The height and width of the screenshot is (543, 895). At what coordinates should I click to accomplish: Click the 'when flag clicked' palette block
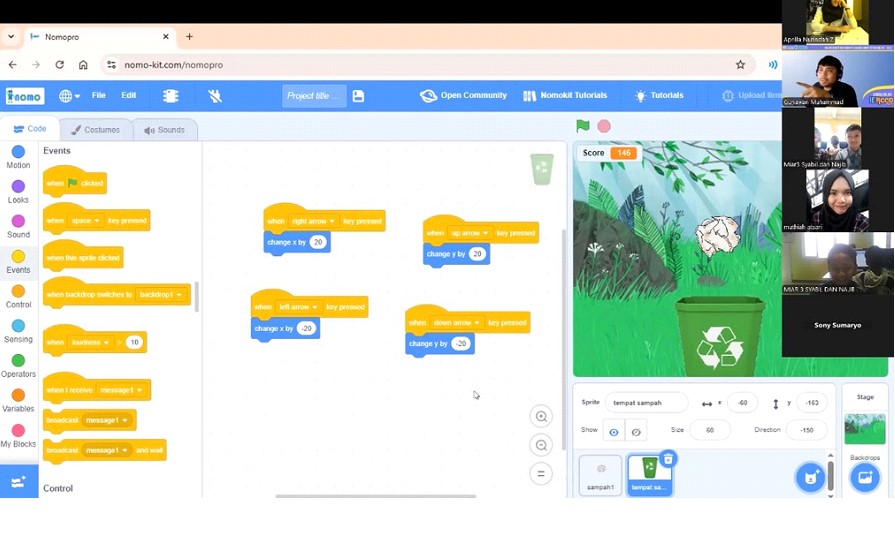coord(75,182)
